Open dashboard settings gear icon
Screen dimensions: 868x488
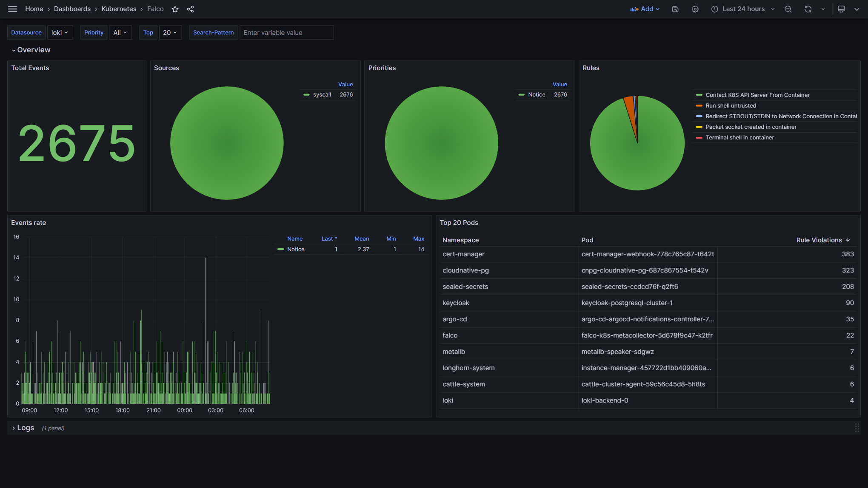coord(695,9)
